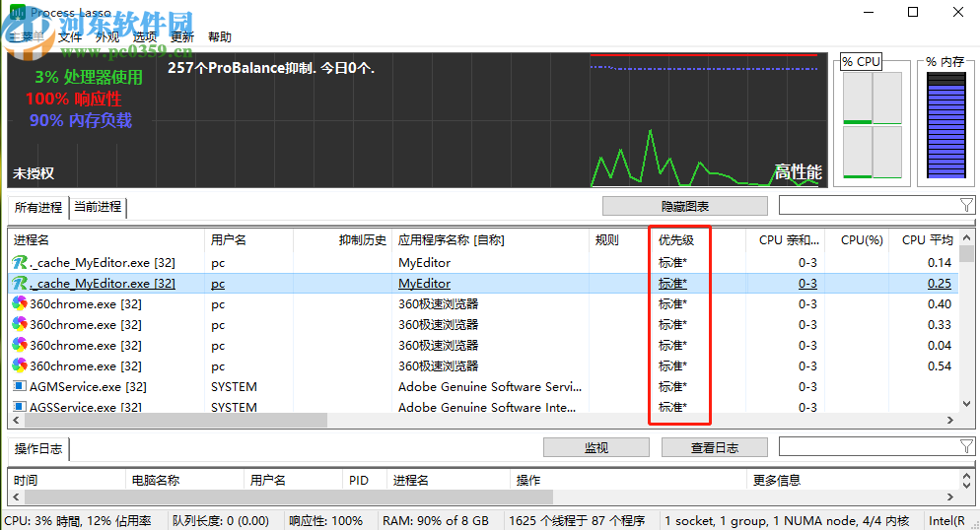Screen dimensions: 980x530
Task: Select the 操作日志 tab
Action: coord(38,449)
